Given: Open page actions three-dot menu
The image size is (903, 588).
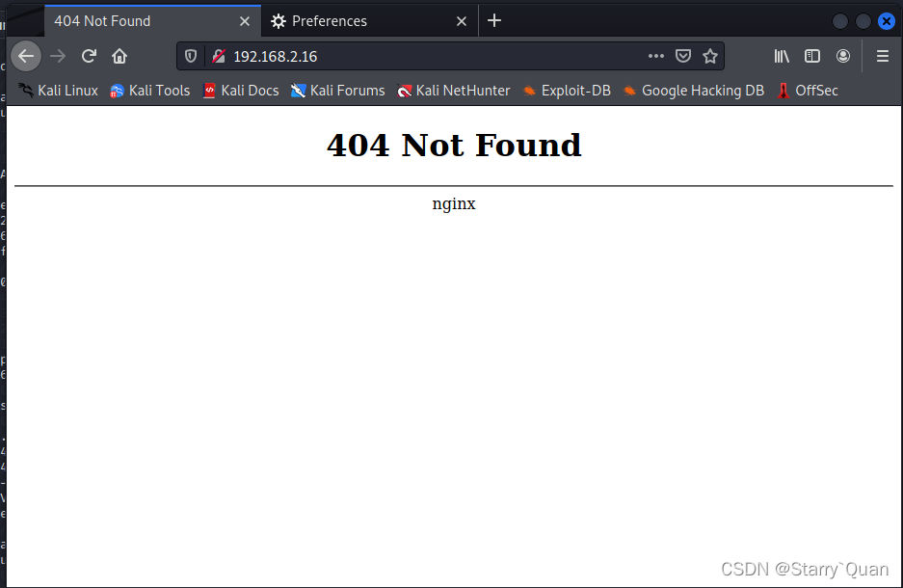Looking at the screenshot, I should pos(656,56).
